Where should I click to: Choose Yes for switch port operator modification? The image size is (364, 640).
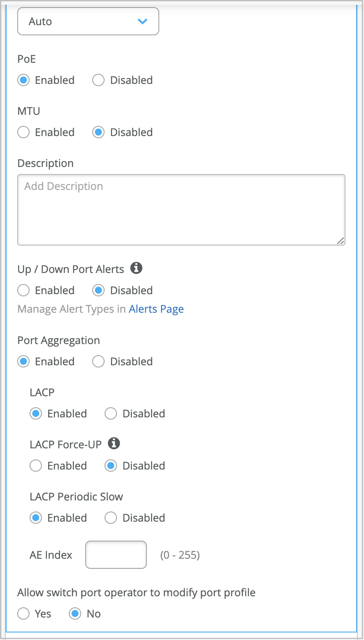pyautogui.click(x=23, y=613)
